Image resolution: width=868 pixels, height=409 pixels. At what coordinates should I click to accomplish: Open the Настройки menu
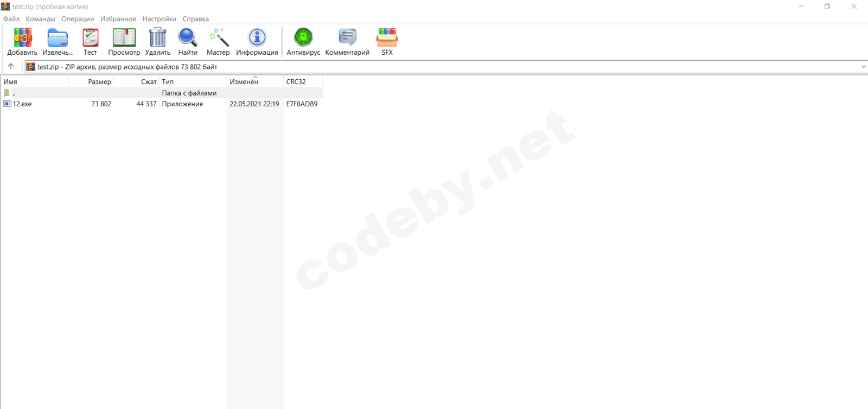click(159, 19)
